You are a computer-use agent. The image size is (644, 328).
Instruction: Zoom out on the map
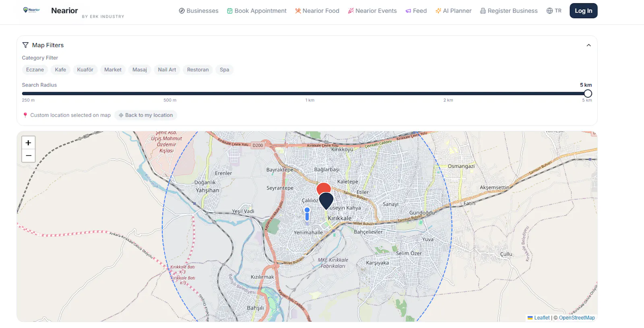point(28,156)
